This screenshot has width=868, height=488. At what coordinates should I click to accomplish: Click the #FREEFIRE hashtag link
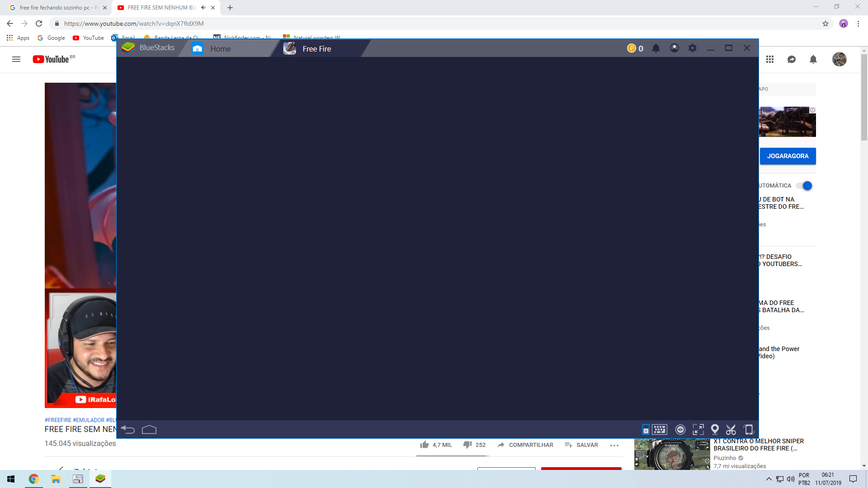tap(58, 420)
